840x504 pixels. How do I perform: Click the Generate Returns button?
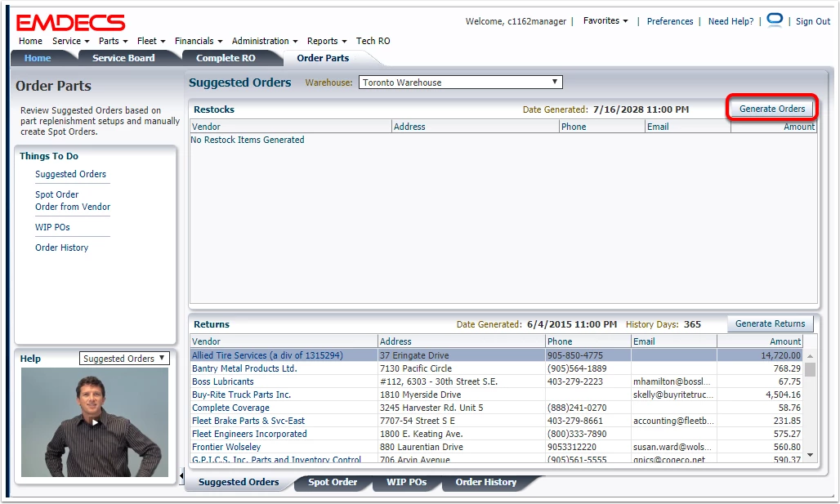point(770,323)
